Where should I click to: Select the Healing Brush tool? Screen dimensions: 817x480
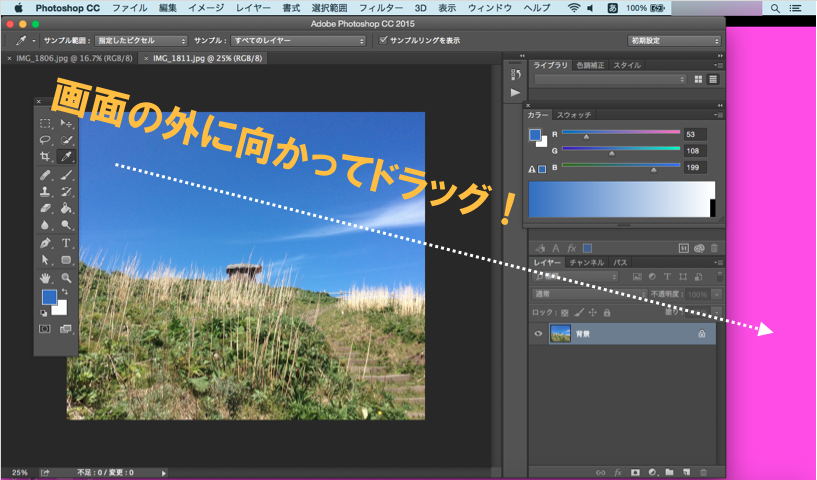[x=45, y=175]
